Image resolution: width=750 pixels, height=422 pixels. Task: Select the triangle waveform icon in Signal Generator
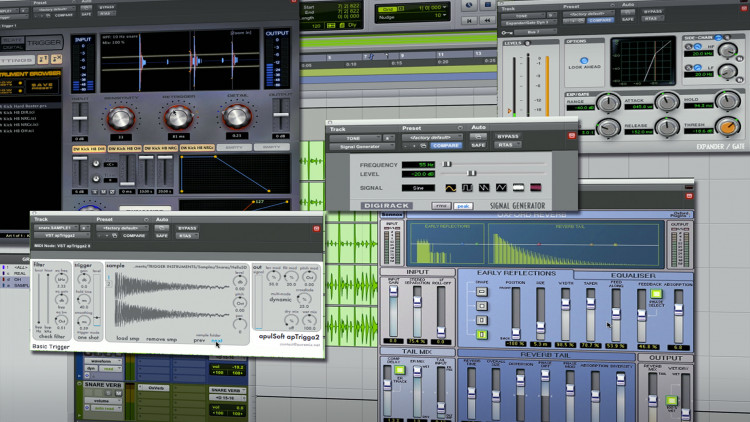501,188
